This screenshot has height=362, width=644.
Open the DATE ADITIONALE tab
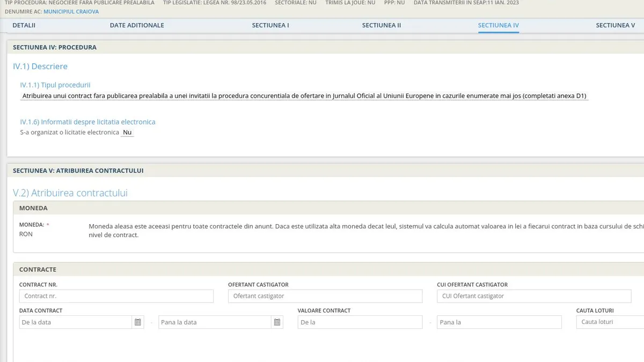pos(137,25)
